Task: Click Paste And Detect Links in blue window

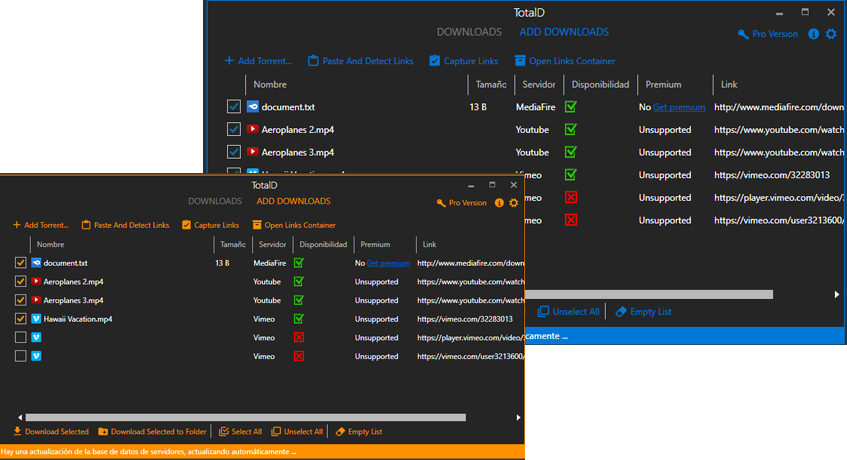Action: pyautogui.click(x=360, y=61)
